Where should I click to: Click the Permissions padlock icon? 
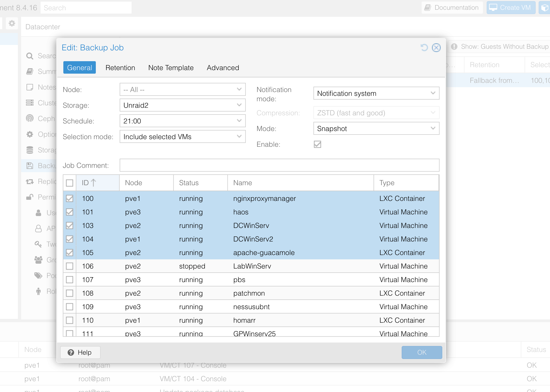point(30,197)
